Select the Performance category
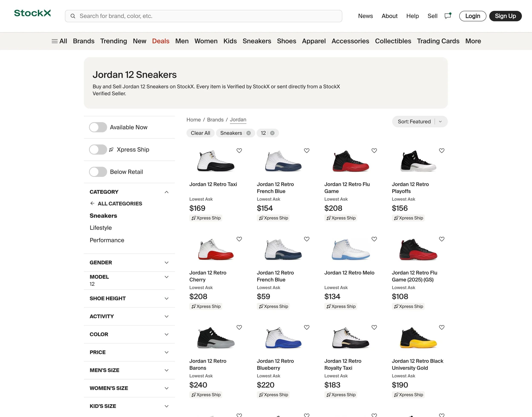The height and width of the screenshot is (417, 532). coord(107,240)
